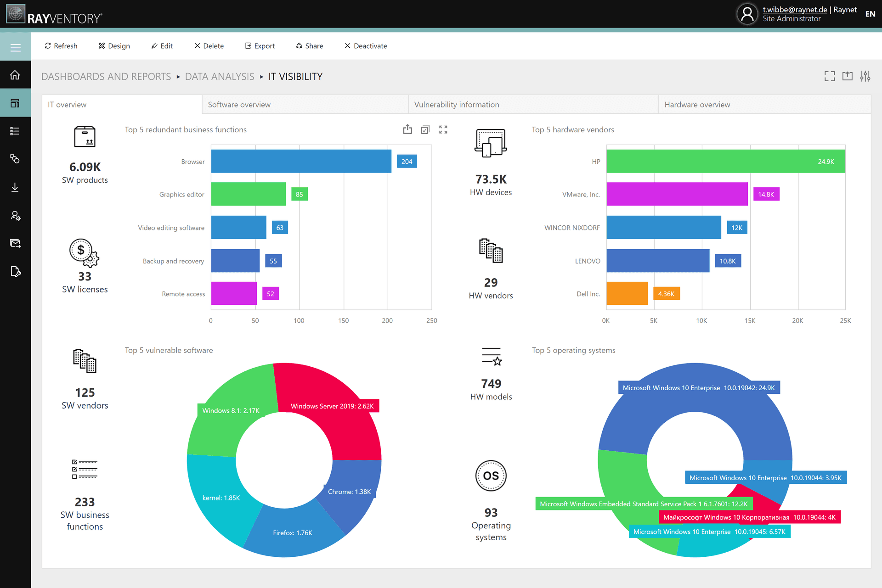
Task: Click the user profile avatar icon
Action: tap(747, 14)
